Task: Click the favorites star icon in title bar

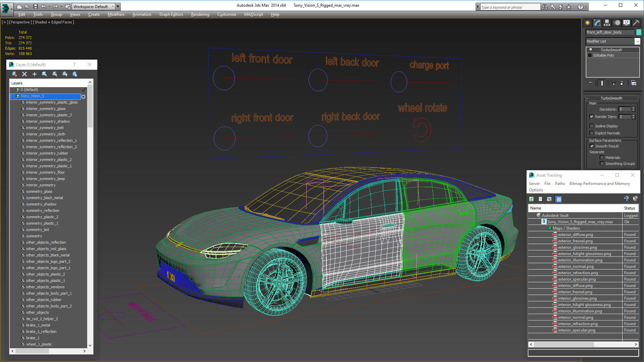Action: click(x=569, y=7)
